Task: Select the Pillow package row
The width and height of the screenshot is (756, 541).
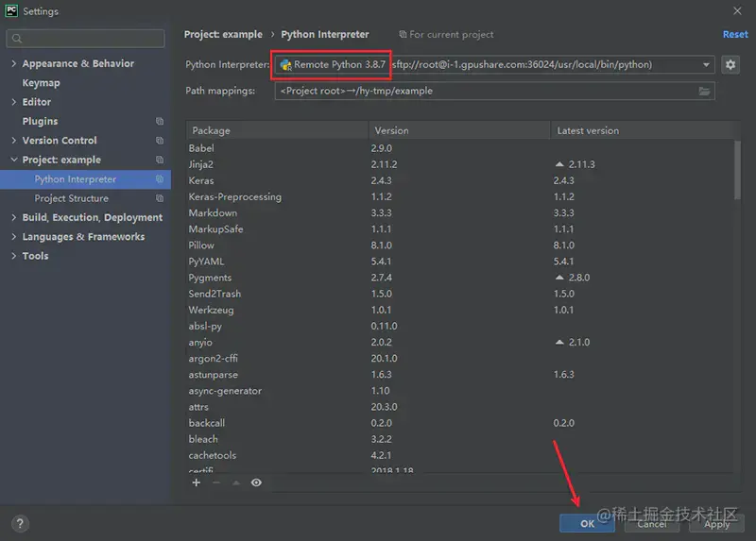Action: tap(460, 245)
